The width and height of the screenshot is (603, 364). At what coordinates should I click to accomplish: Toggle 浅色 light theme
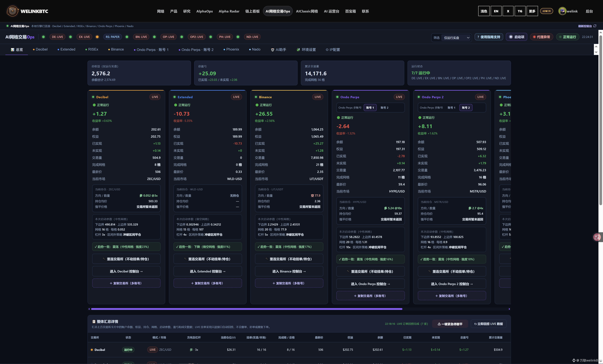pyautogui.click(x=484, y=11)
